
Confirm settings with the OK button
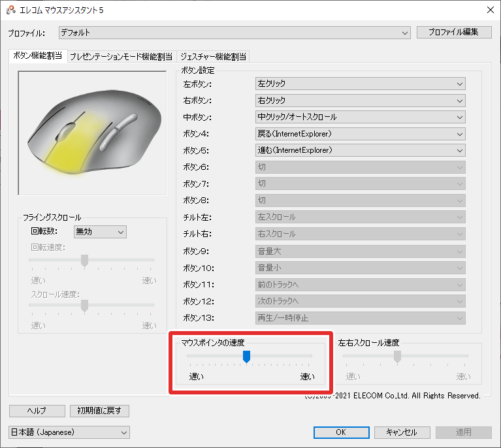[x=341, y=432]
